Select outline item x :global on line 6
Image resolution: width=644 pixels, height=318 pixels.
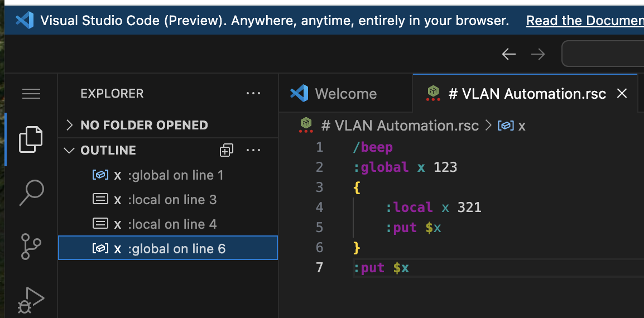pos(168,248)
